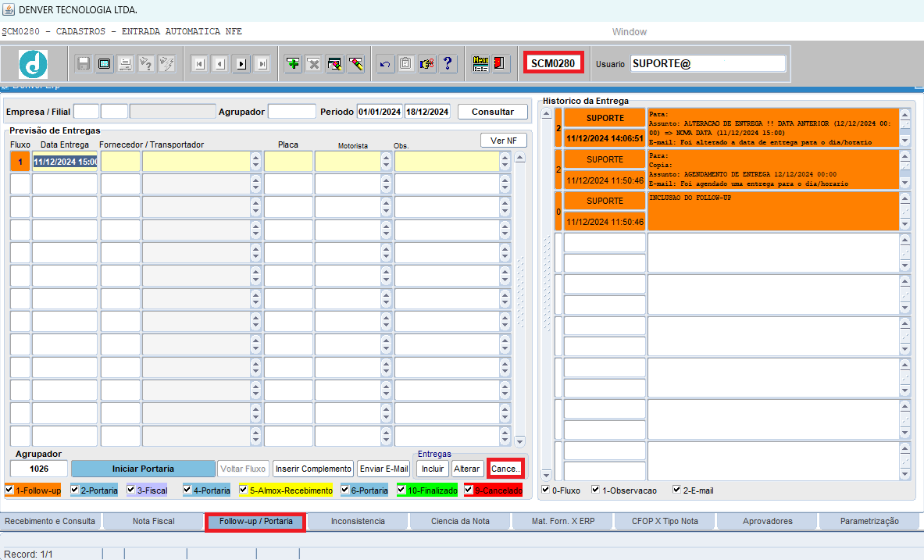Go to the first record icon
This screenshot has height=560, width=924.
click(x=200, y=64)
